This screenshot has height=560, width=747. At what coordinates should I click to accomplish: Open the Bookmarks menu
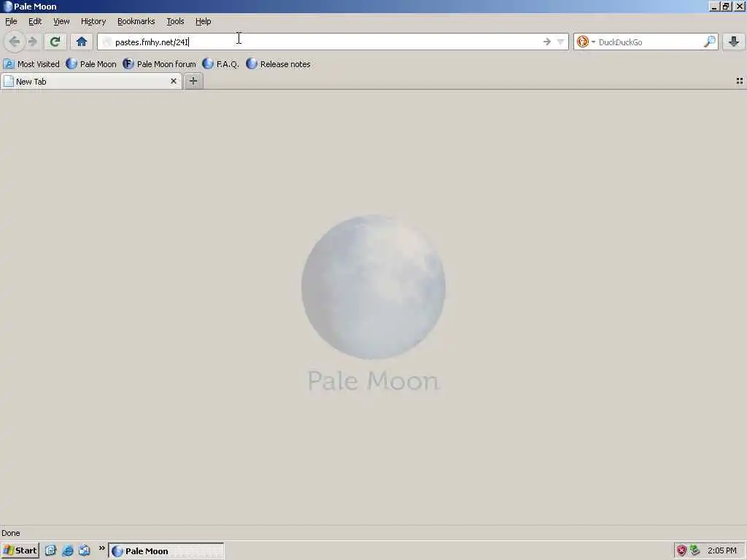136,21
